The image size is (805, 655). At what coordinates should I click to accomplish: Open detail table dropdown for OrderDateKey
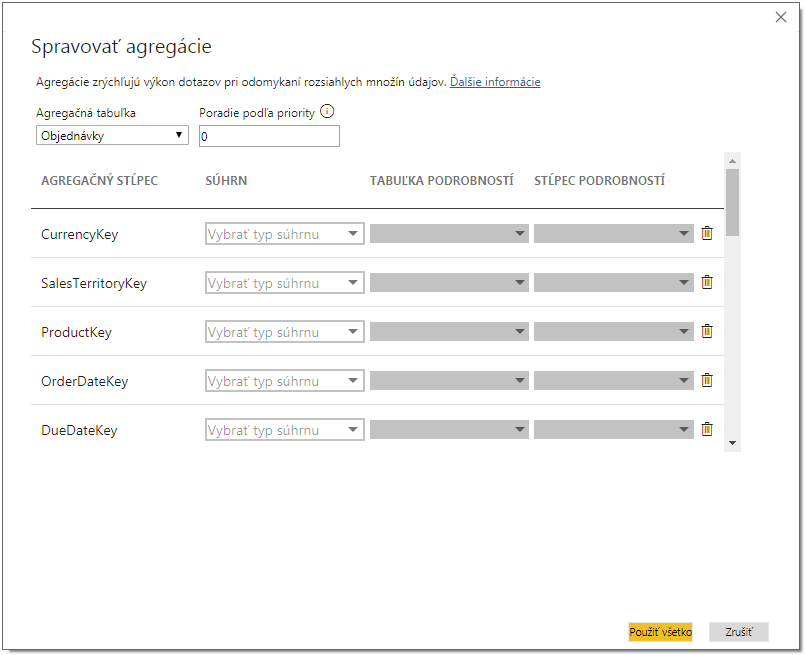pyautogui.click(x=449, y=381)
